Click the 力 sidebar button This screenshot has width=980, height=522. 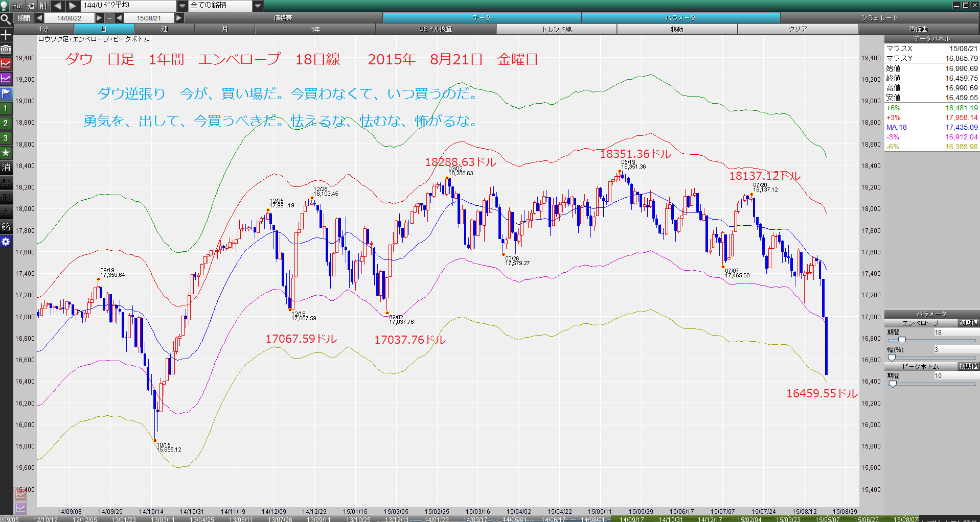coord(6,212)
